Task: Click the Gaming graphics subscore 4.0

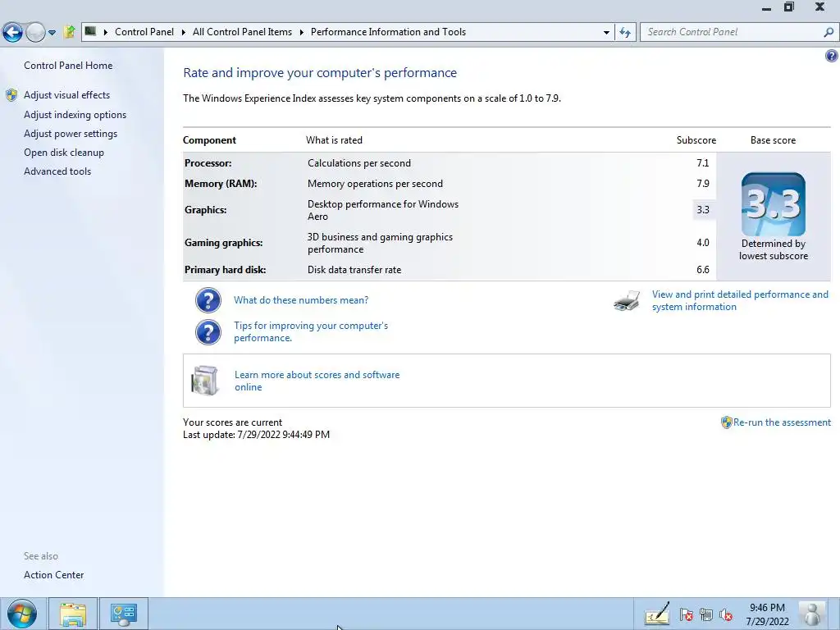Action: coord(703,243)
